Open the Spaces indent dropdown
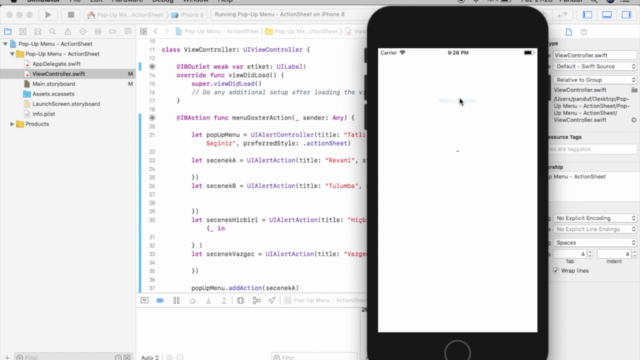This screenshot has width=640, height=360. tap(595, 242)
